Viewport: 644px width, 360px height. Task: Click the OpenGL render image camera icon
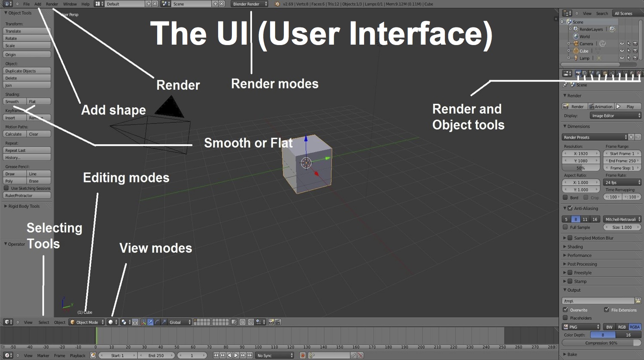point(271,322)
